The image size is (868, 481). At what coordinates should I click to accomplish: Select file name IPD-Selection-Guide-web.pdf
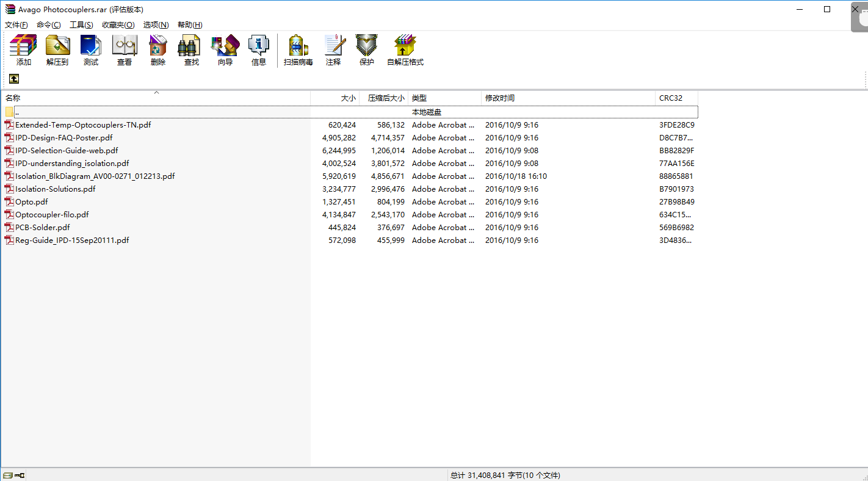(67, 150)
